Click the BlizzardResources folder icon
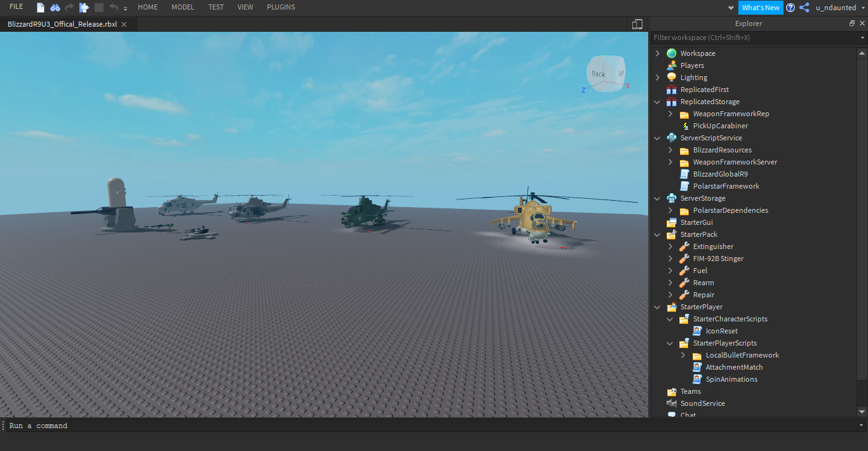 [684, 150]
